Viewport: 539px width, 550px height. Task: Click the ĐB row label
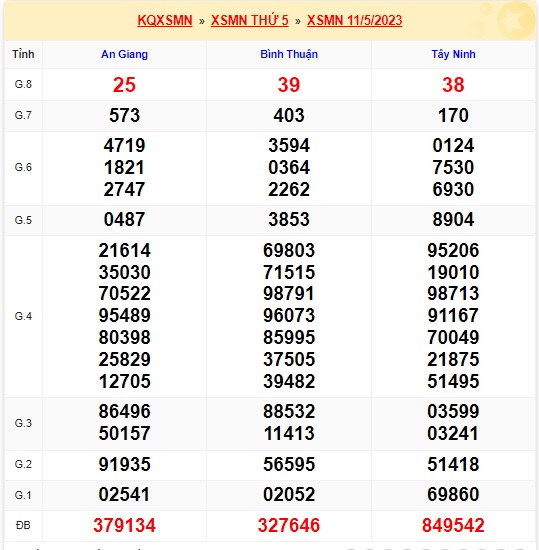23,525
